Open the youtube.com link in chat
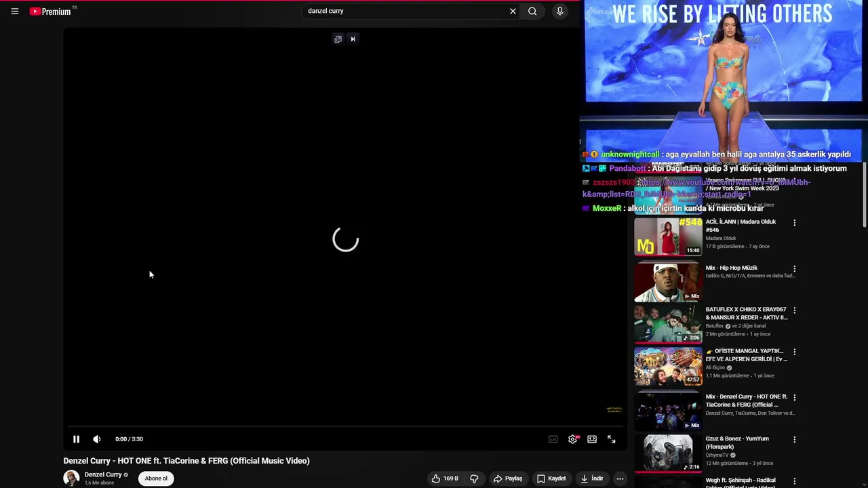Image resolution: width=868 pixels, height=488 pixels. pyautogui.click(x=696, y=188)
